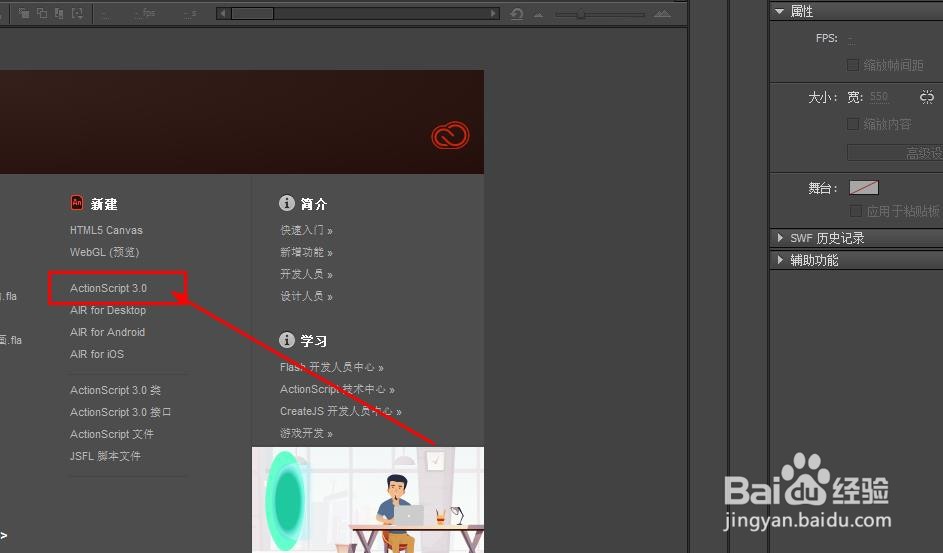The height and width of the screenshot is (553, 943).
Task: Toggle the 缩放内容 checkbox
Action: tap(852, 124)
